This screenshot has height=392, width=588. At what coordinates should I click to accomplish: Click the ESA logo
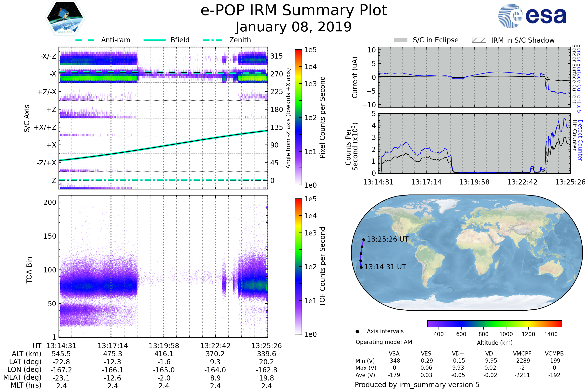click(532, 16)
